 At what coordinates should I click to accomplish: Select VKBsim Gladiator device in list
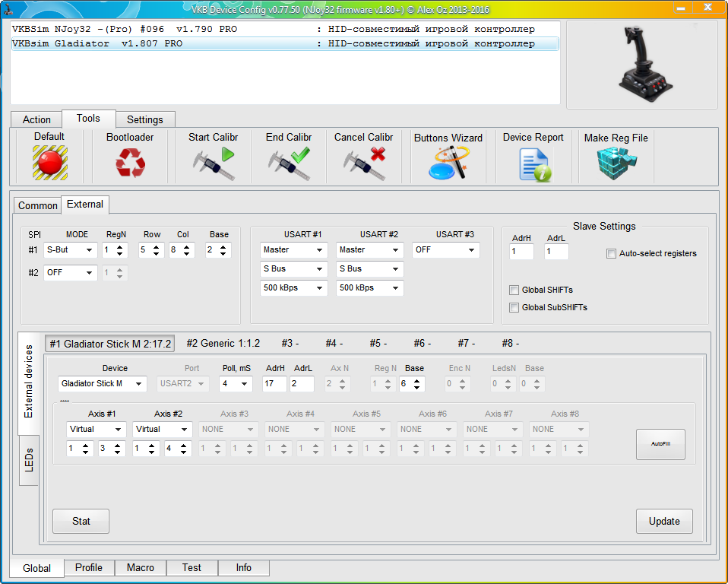(285, 43)
